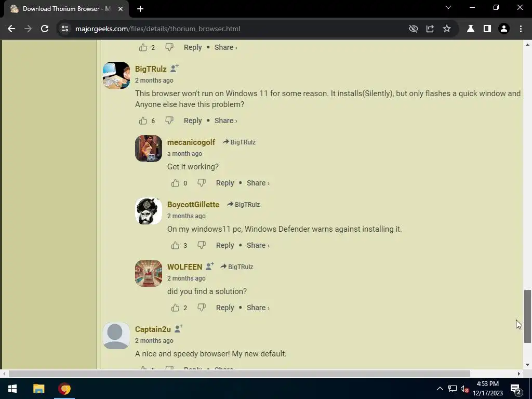Click mecanicogolf's avatar picture
Screen dimensions: 532x399
click(149, 149)
